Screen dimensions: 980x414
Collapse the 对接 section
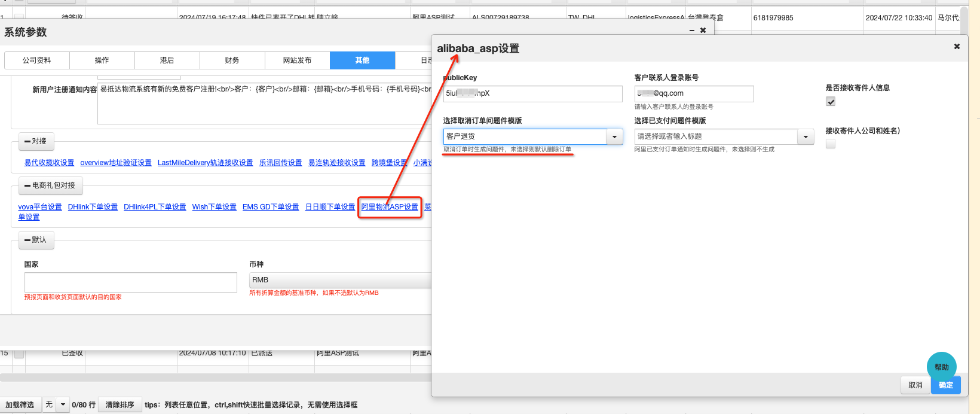[x=35, y=141]
